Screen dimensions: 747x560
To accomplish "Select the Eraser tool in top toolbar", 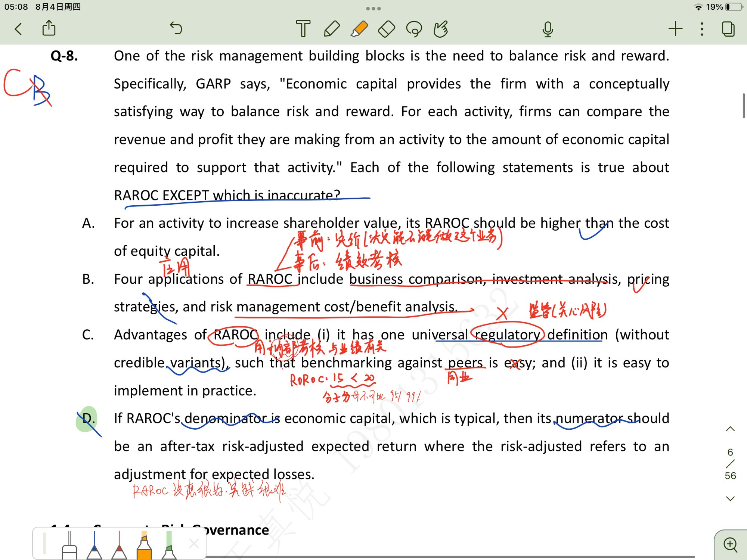I will point(386,29).
